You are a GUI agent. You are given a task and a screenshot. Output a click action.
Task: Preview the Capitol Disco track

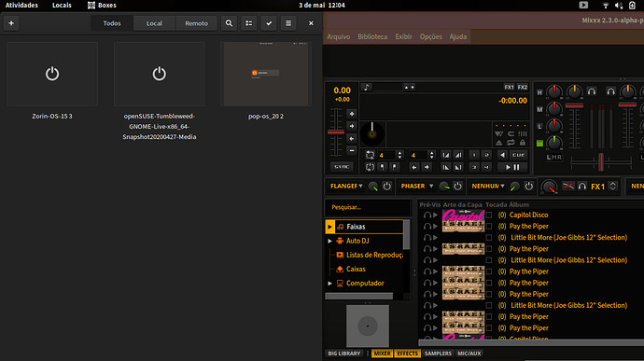coord(435,215)
